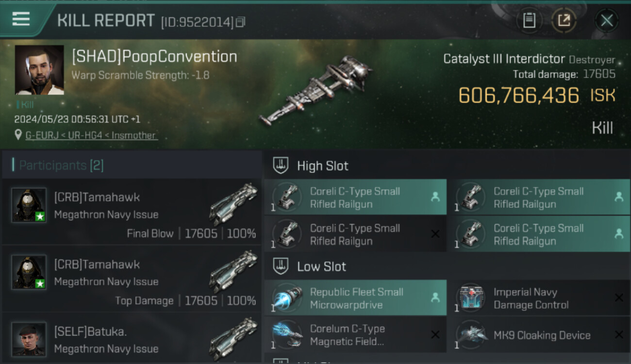The height and width of the screenshot is (364, 631).
Task: Click the destroyed Coreli railgun with X mark
Action: [355, 234]
